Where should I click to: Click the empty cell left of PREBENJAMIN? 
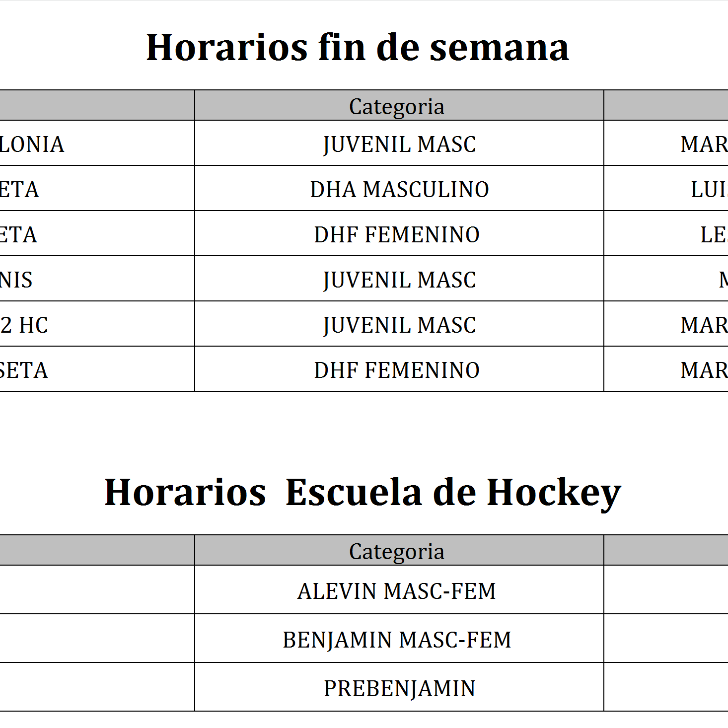pyautogui.click(x=97, y=687)
